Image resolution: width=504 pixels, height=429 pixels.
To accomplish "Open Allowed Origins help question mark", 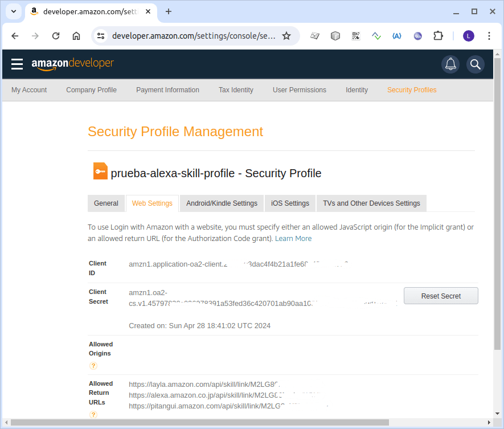I will tap(93, 366).
